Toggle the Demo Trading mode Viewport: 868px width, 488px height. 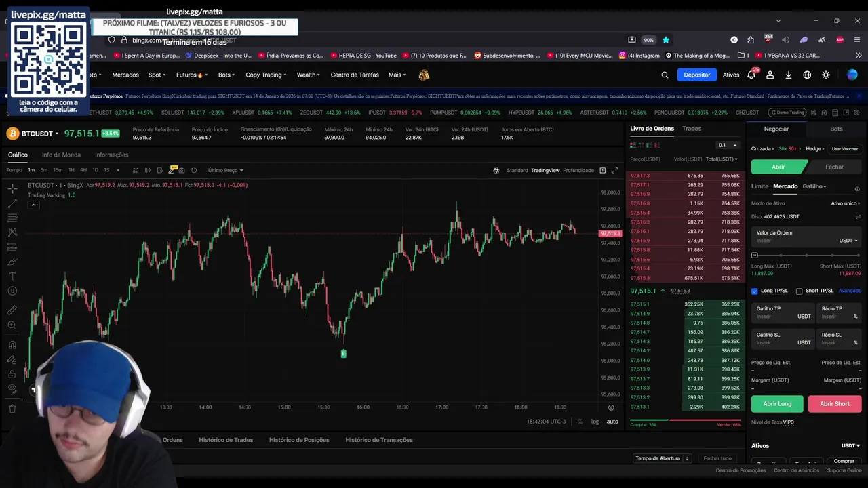(787, 113)
